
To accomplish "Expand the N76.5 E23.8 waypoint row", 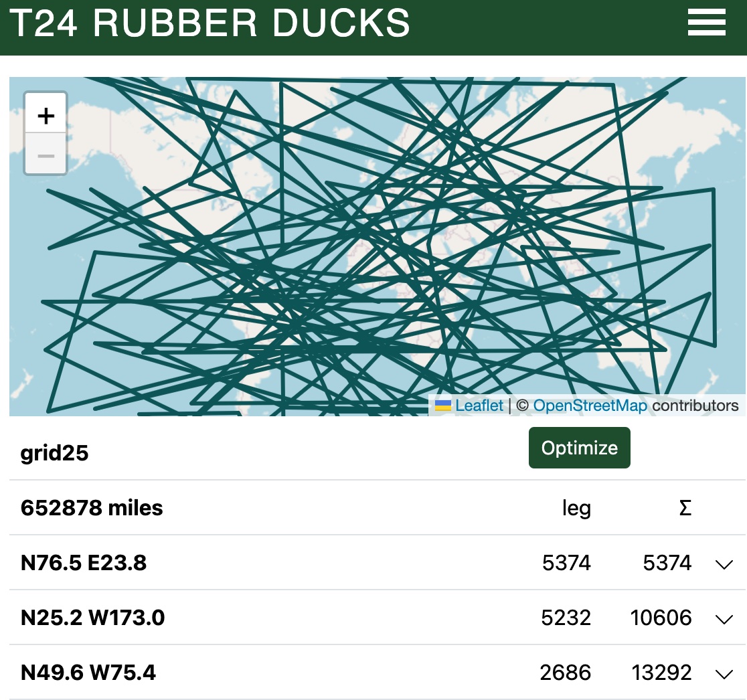I will coord(724,564).
